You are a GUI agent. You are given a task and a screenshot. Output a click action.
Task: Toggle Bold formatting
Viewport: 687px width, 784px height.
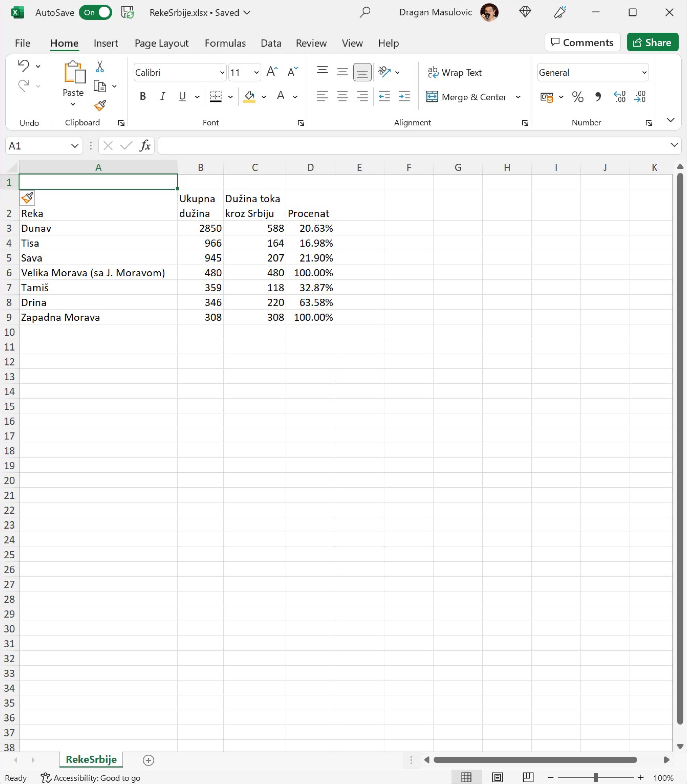(143, 97)
